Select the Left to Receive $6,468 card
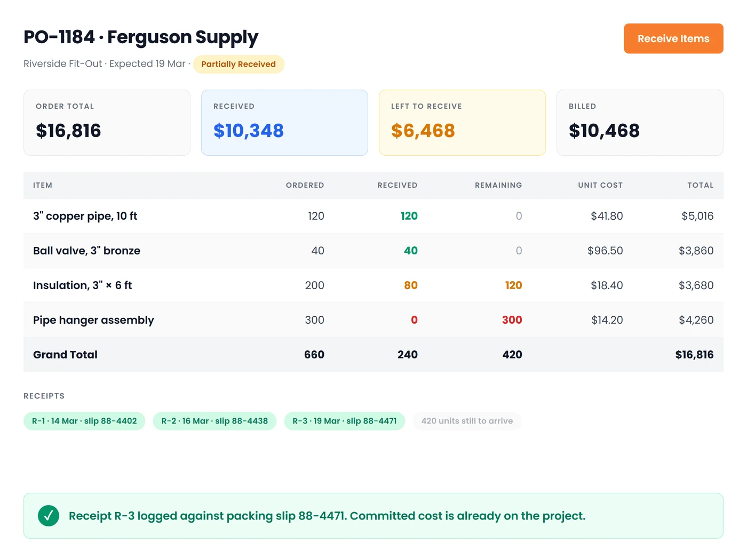The image size is (747, 560). point(462,123)
